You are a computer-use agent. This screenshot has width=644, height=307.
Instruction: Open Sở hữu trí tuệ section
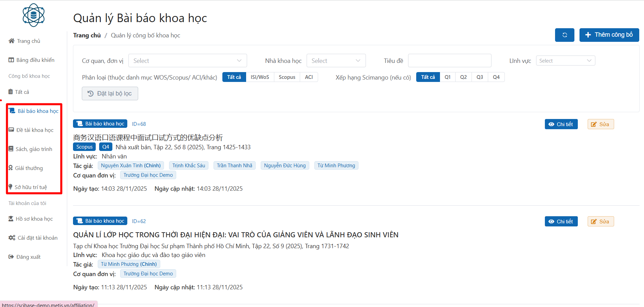tap(28, 187)
